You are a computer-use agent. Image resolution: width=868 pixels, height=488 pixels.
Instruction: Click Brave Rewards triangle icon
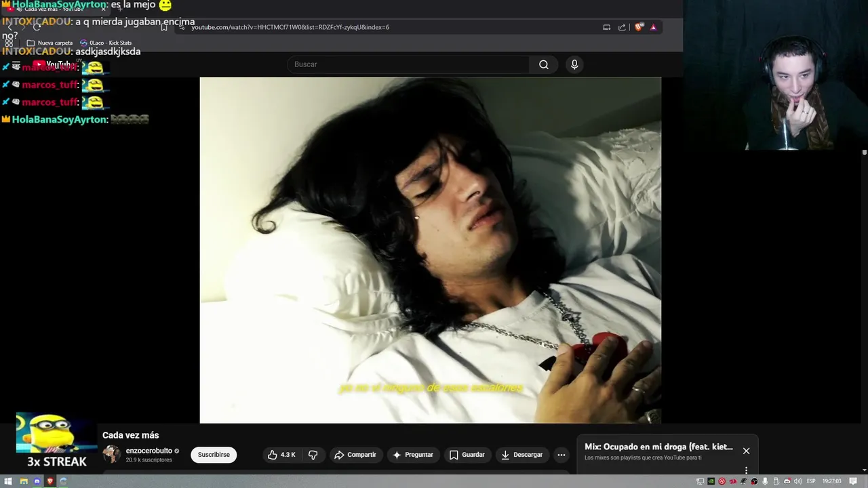pos(653,27)
